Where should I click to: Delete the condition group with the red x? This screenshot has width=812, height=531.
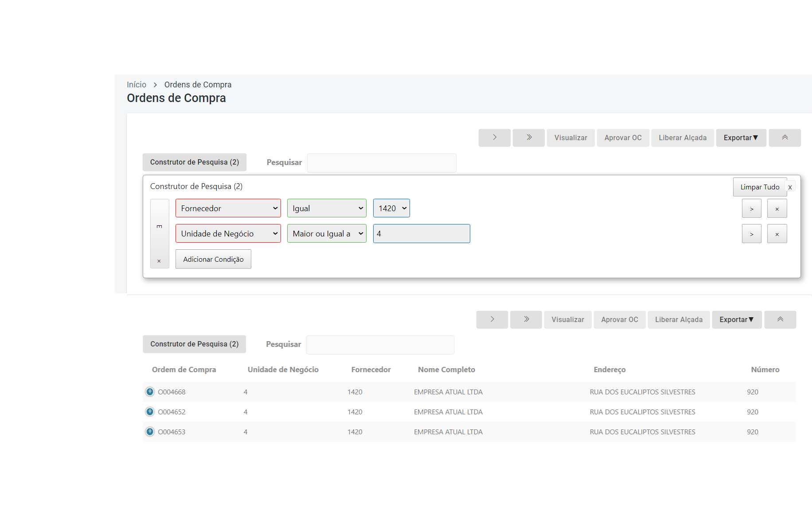click(159, 261)
